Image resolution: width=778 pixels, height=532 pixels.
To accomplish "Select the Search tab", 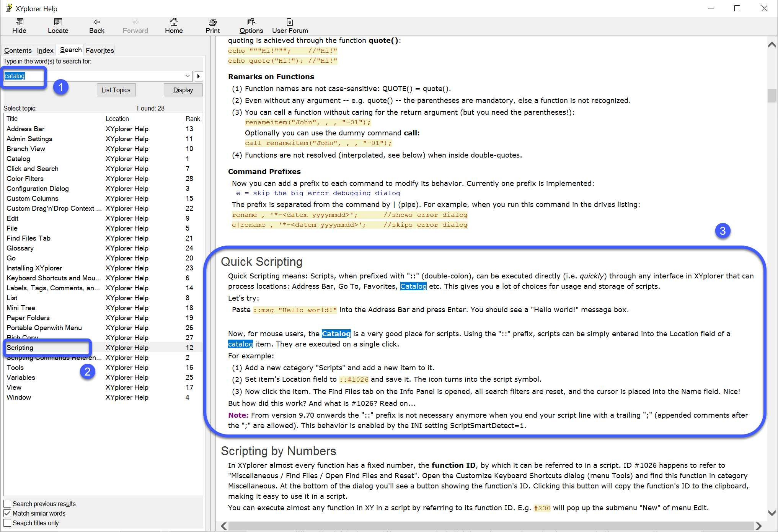I will coord(70,50).
